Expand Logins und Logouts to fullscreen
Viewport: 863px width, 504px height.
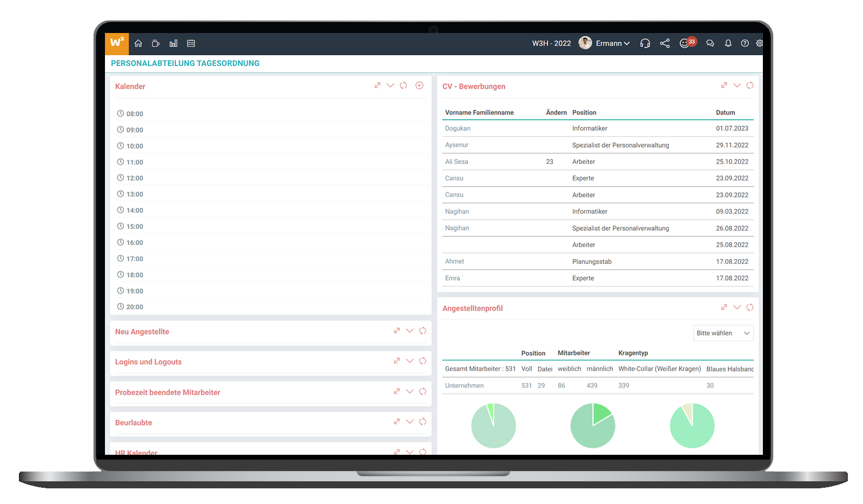point(397,361)
